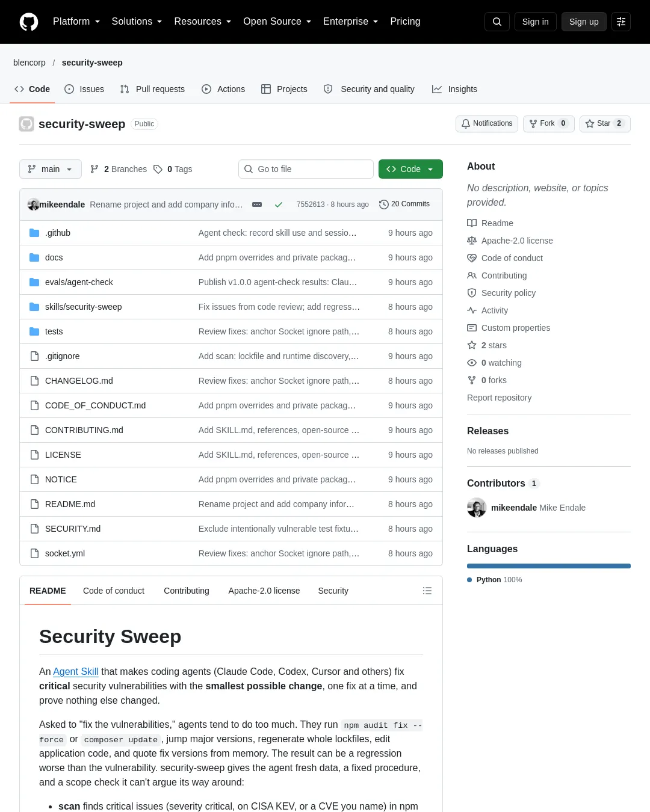Click the Security policy shield icon
The image size is (650, 812).
(x=472, y=293)
